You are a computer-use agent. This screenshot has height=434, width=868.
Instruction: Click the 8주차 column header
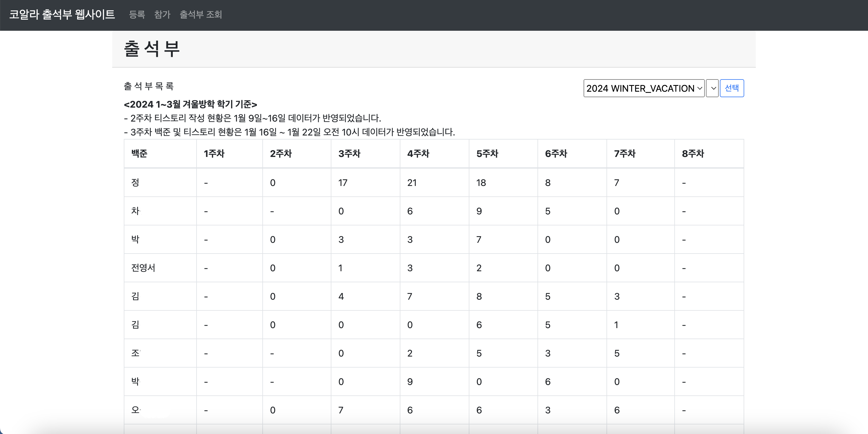(x=693, y=154)
